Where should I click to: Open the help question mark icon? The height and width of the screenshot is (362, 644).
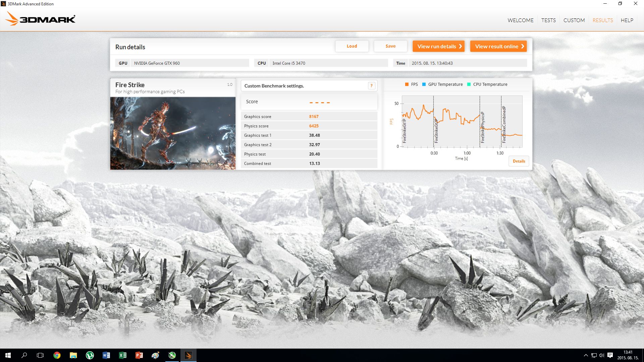pyautogui.click(x=371, y=86)
